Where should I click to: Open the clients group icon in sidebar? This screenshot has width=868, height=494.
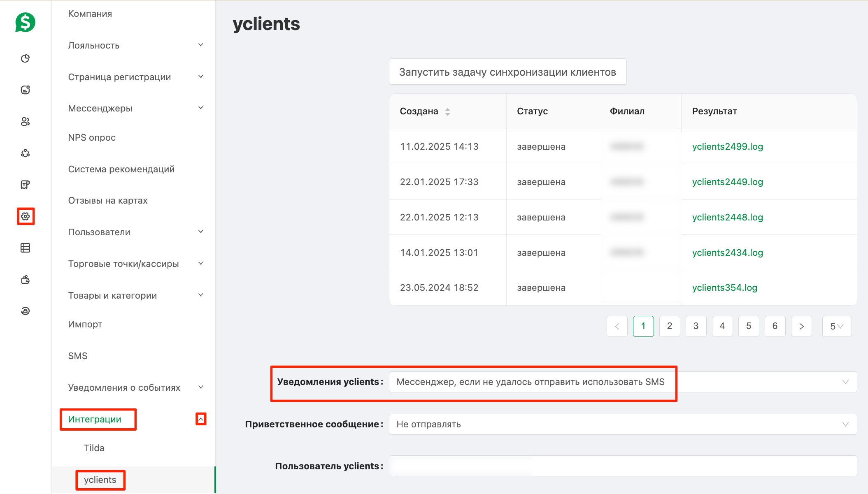(x=25, y=121)
